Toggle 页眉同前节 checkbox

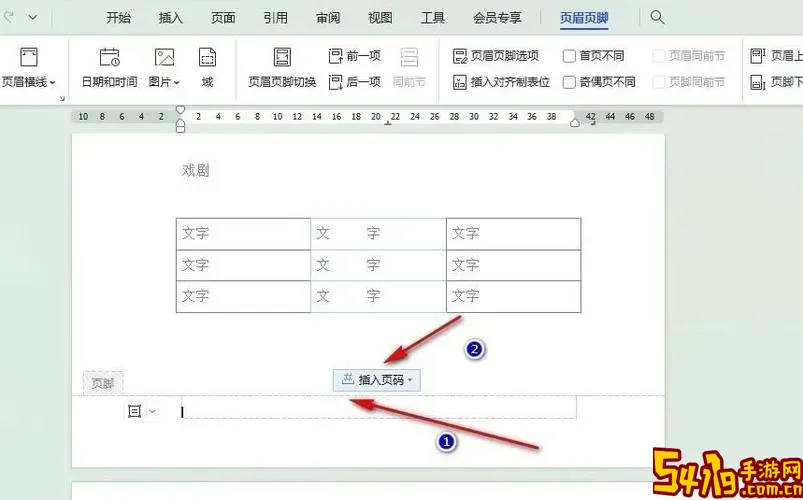[659, 56]
